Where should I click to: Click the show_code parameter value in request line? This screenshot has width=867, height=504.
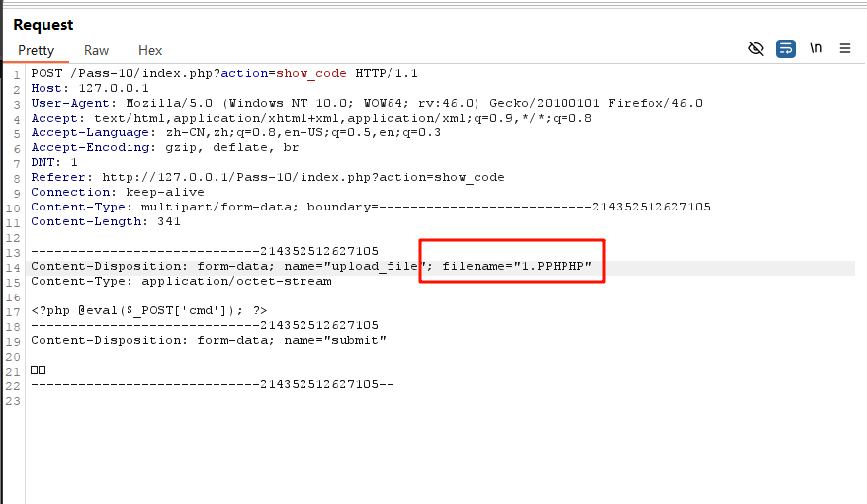pos(311,73)
